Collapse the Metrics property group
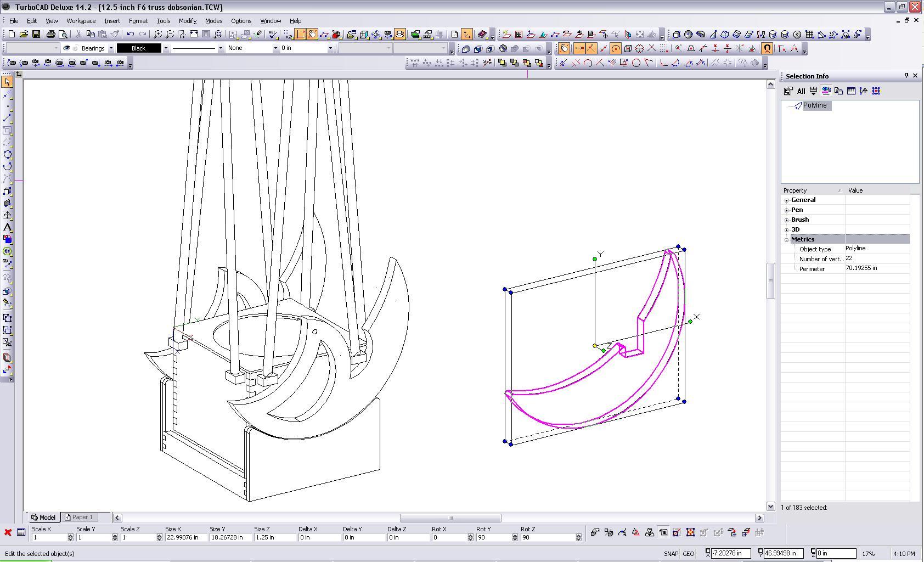924x562 pixels. (x=786, y=240)
